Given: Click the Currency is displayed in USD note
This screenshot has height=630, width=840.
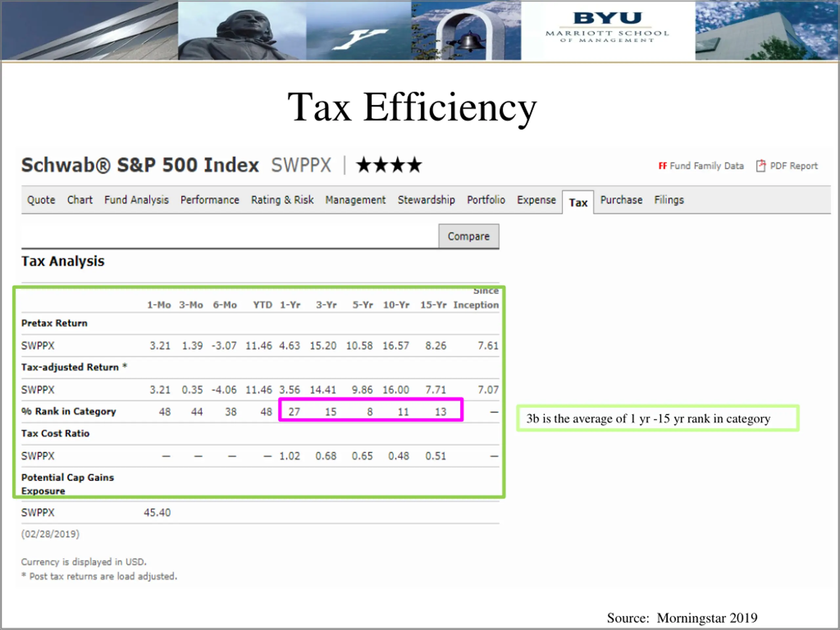Looking at the screenshot, I should 84,562.
